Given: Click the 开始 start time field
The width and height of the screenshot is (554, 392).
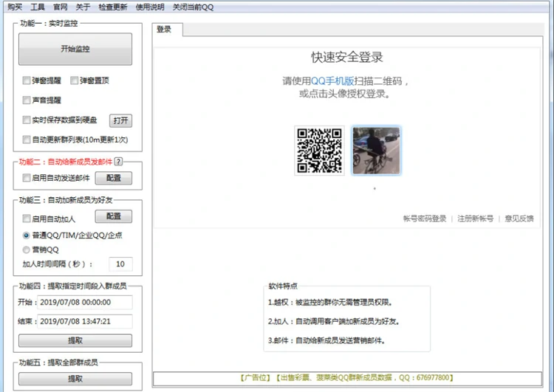Looking at the screenshot, I should click(85, 302).
